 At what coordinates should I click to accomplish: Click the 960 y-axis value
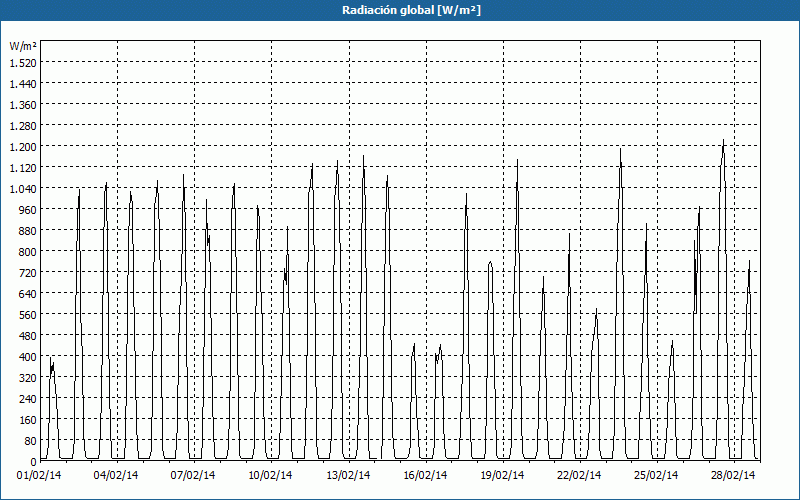click(28, 210)
